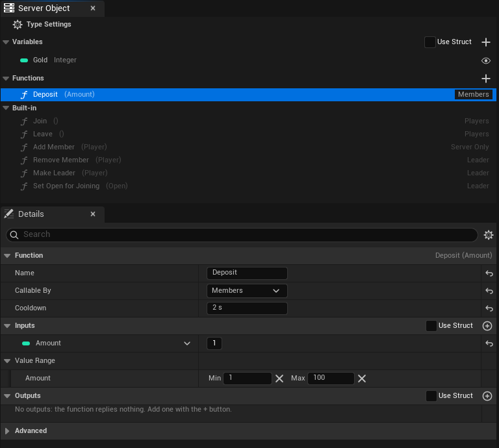Select the Make Leader built-in function

tap(248, 173)
